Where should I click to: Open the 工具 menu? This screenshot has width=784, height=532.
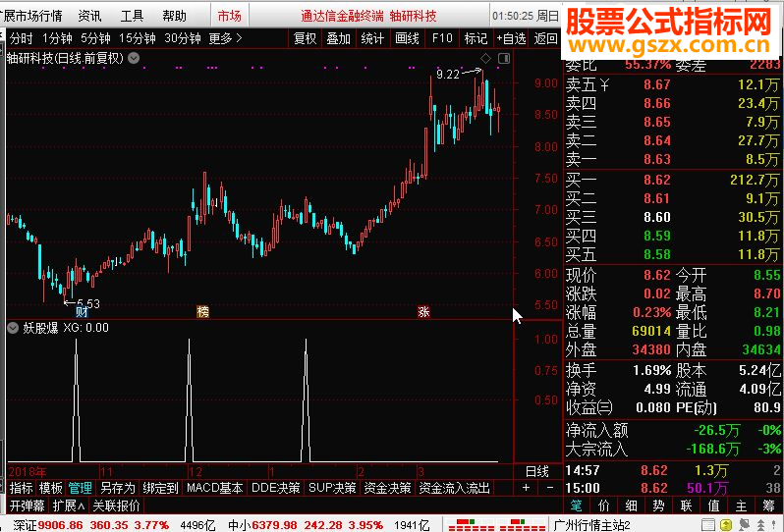(x=132, y=16)
